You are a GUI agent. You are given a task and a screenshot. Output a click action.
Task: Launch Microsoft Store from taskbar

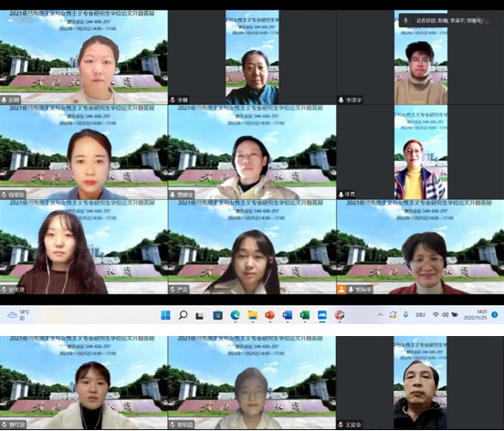(217, 315)
